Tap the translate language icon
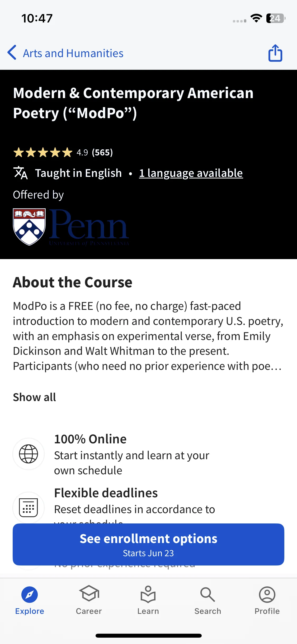This screenshot has height=644, width=297. pyautogui.click(x=20, y=173)
